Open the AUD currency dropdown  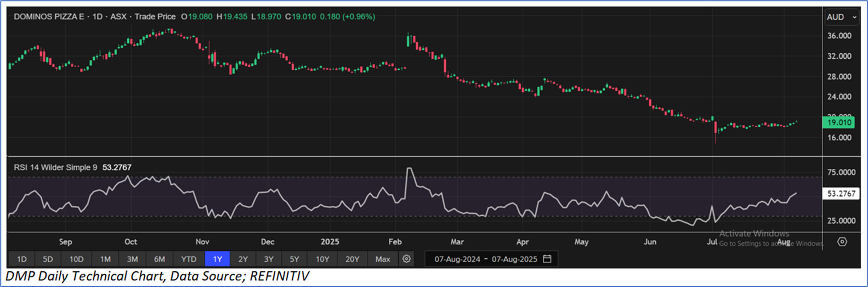(x=841, y=17)
